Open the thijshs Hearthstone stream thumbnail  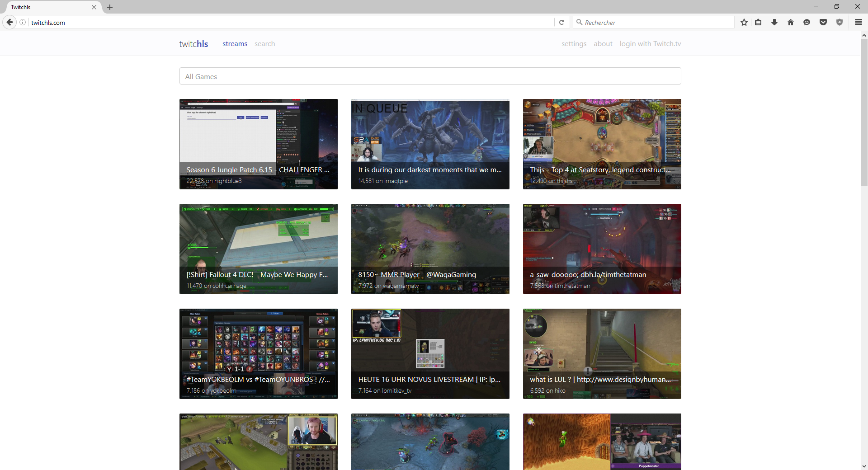602,144
